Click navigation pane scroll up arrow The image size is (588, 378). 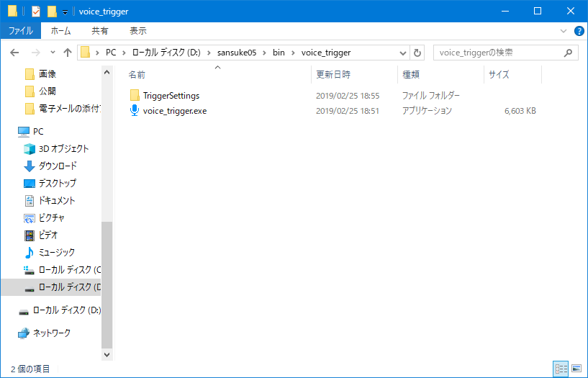coord(107,72)
